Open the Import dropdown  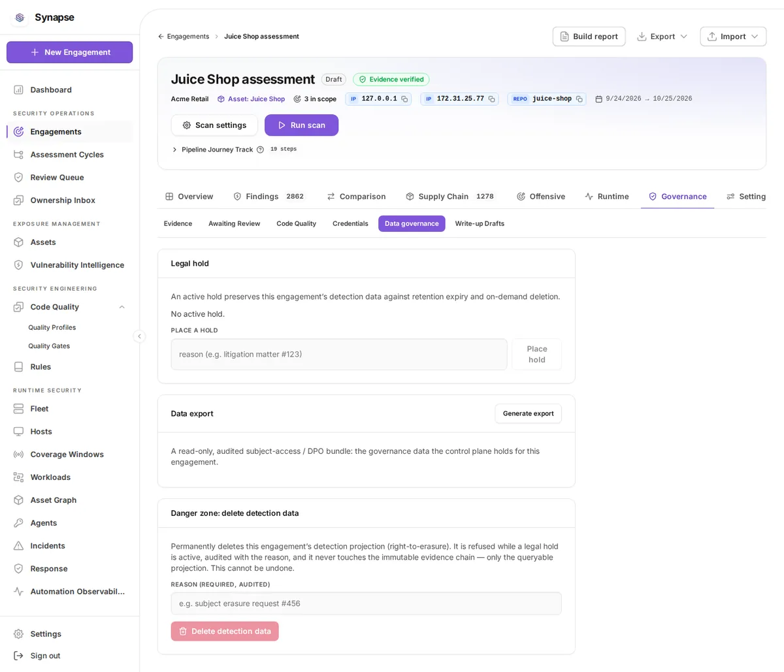(733, 37)
